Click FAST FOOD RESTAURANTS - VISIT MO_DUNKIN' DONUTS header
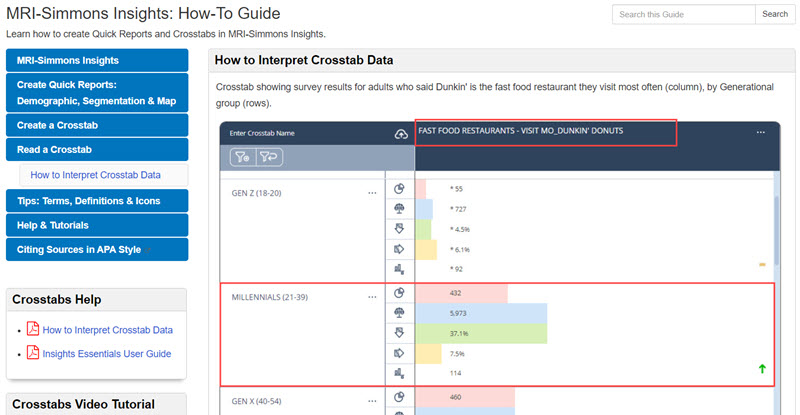This screenshot has height=415, width=800. coord(521,131)
